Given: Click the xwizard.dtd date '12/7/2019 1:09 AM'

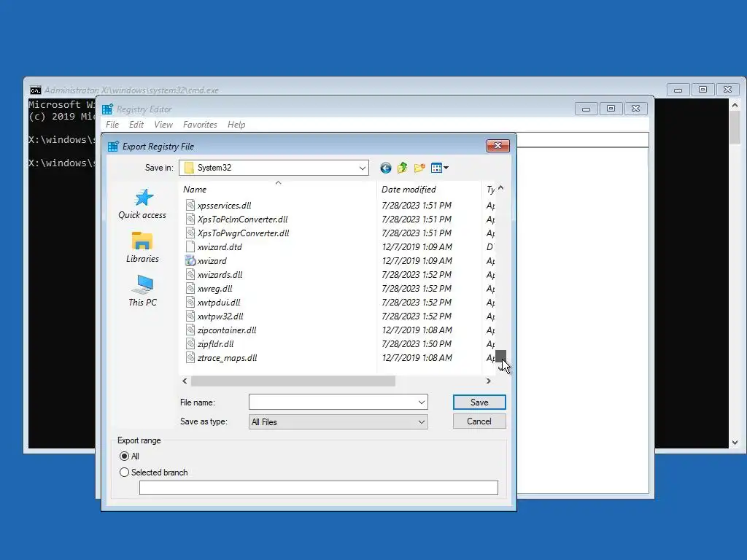Looking at the screenshot, I should (x=417, y=246).
